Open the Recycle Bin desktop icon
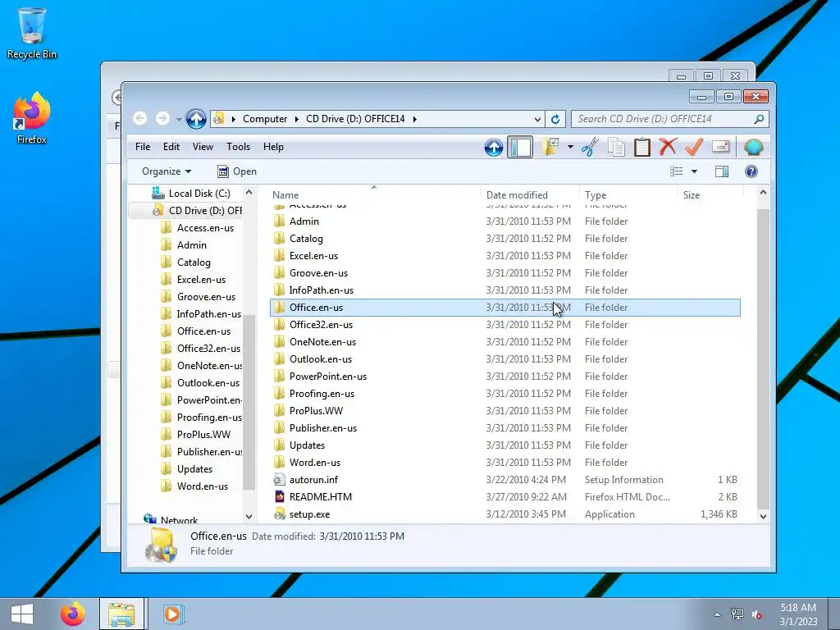This screenshot has width=840, height=630. (32, 33)
